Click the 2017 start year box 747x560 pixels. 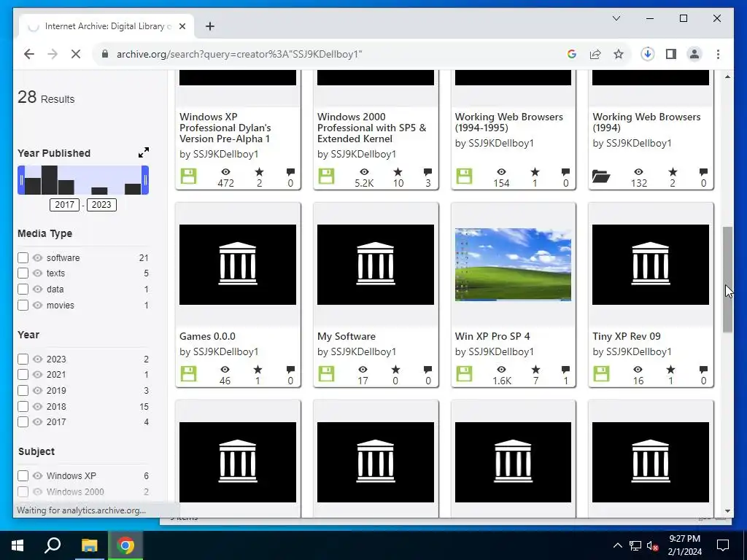click(x=64, y=205)
